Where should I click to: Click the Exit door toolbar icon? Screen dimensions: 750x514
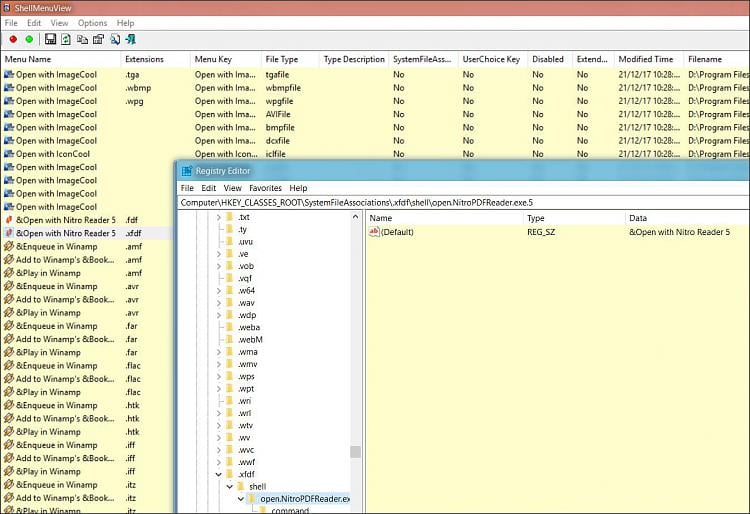coord(131,40)
